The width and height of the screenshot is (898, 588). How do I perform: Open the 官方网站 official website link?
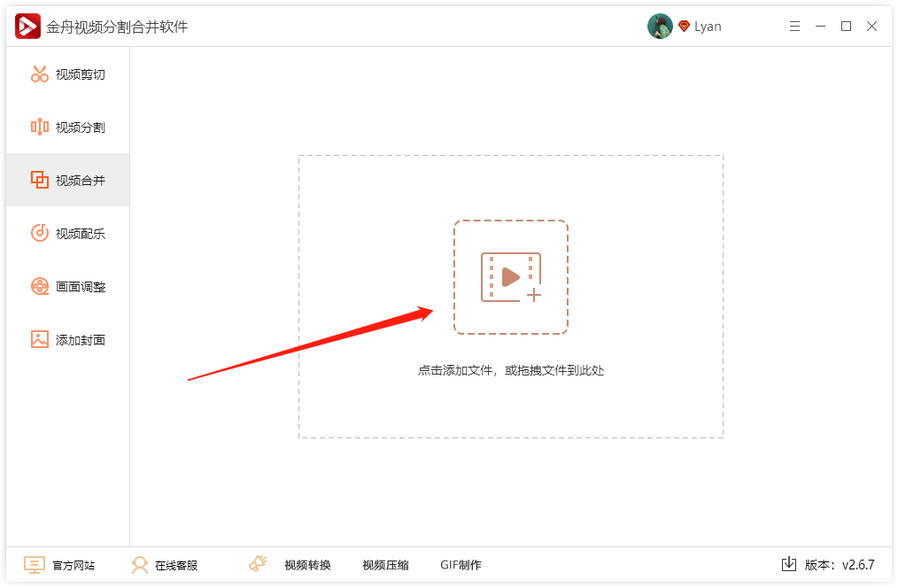pos(73,564)
